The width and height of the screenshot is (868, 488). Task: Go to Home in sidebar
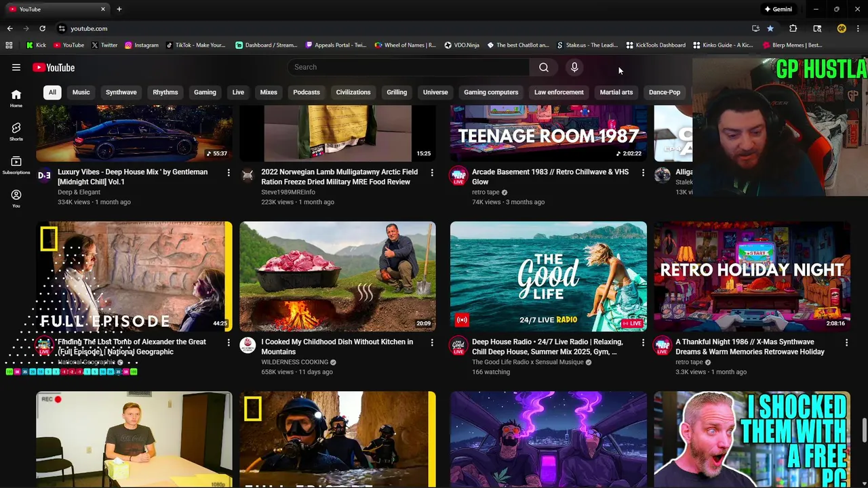(16, 98)
